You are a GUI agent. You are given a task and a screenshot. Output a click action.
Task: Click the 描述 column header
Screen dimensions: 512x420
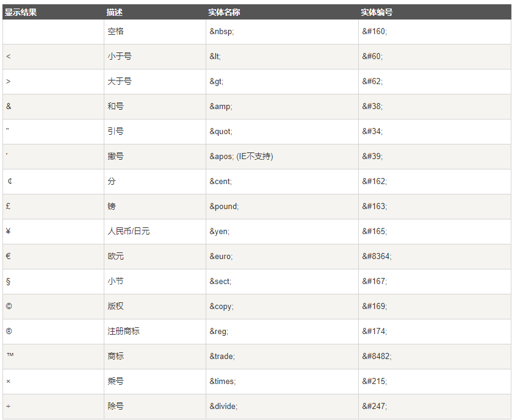coord(114,12)
